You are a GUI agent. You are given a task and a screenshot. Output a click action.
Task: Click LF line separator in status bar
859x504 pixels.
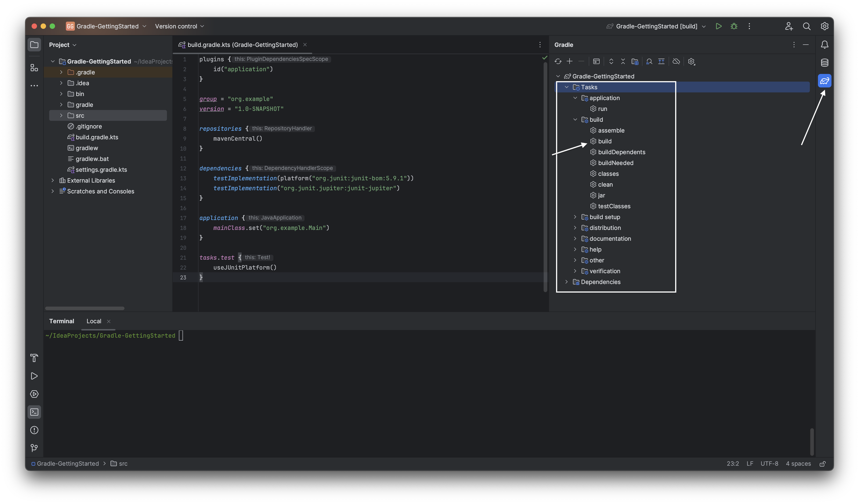tap(750, 464)
